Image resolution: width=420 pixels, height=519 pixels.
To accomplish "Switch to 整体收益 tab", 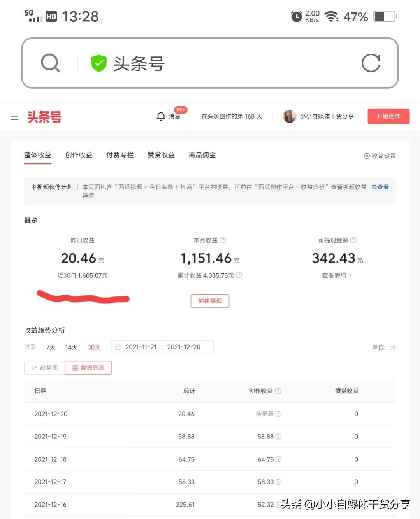I will pos(38,155).
